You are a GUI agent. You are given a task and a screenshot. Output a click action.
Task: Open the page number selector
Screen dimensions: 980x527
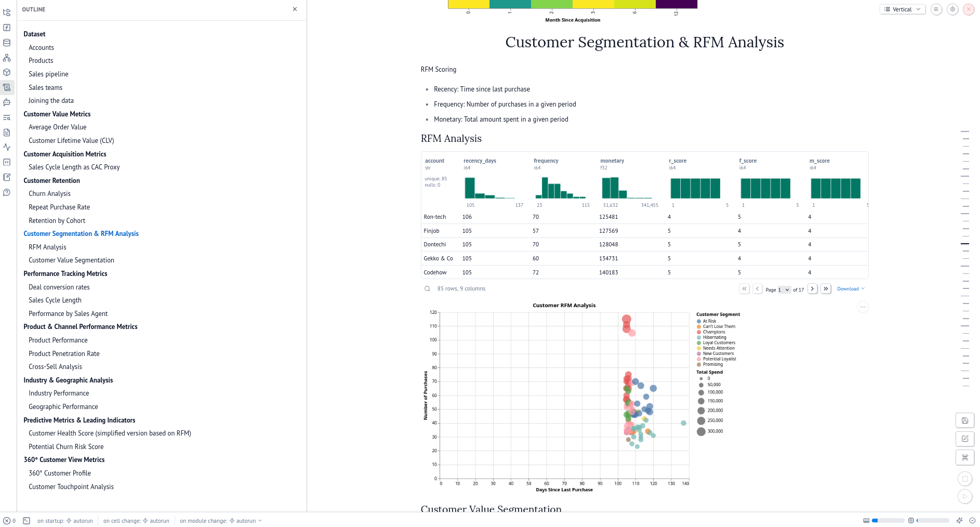tap(784, 289)
